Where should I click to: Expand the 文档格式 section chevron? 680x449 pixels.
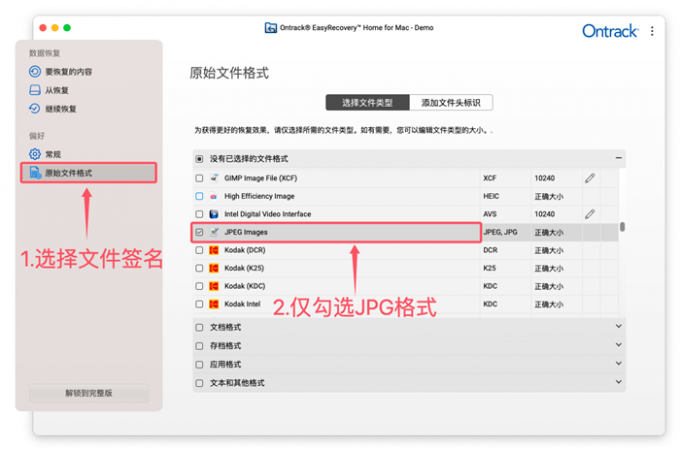tap(618, 326)
